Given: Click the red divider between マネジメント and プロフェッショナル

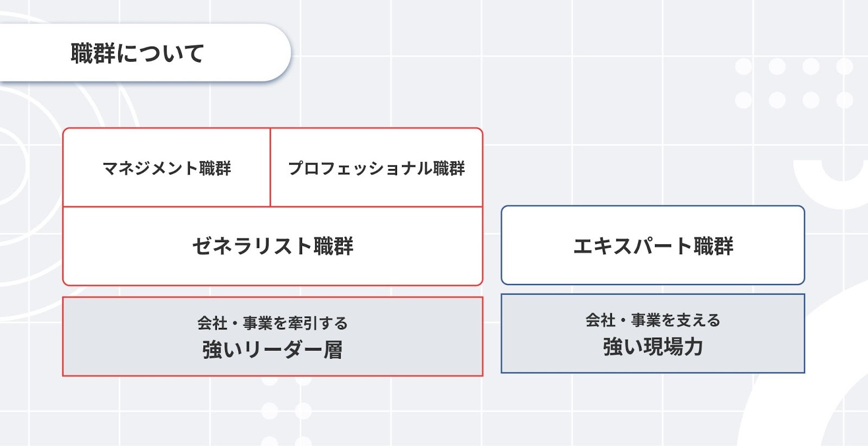Looking at the screenshot, I should pyautogui.click(x=270, y=167).
